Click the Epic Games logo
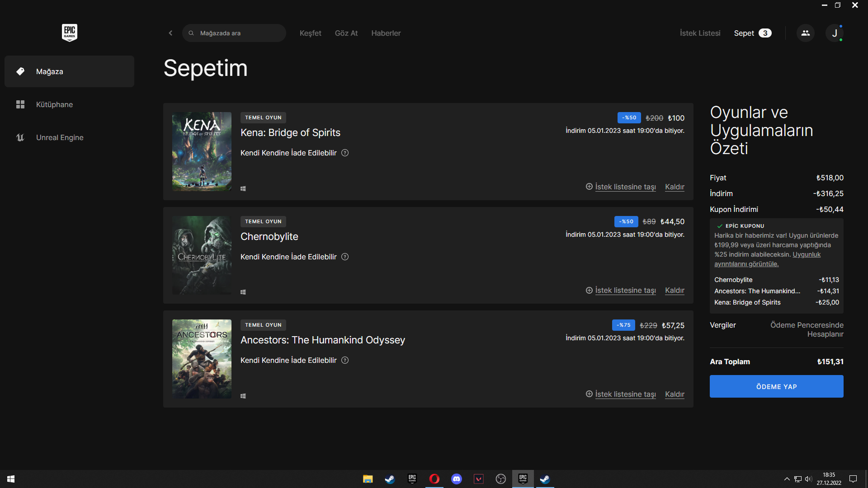The width and height of the screenshot is (868, 488). click(69, 33)
